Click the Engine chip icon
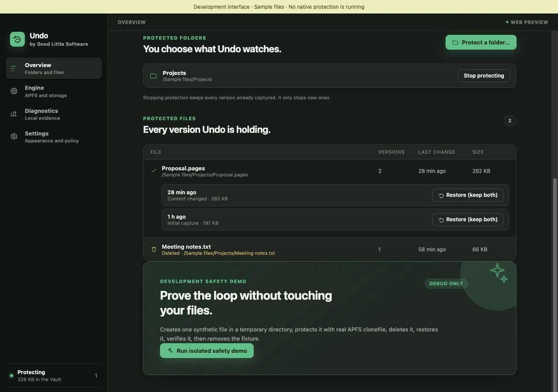The width and height of the screenshot is (558, 392). tap(14, 91)
